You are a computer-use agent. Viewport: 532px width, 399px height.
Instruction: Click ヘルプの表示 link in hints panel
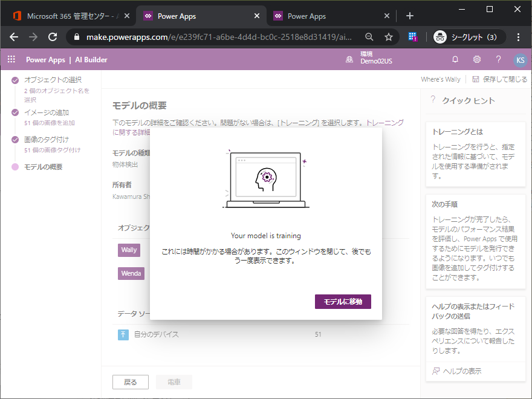click(462, 371)
